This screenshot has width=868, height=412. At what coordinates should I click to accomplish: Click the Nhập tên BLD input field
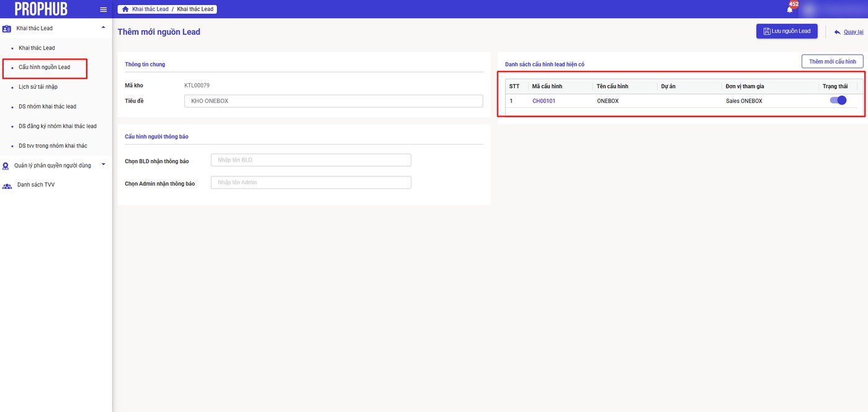click(311, 160)
